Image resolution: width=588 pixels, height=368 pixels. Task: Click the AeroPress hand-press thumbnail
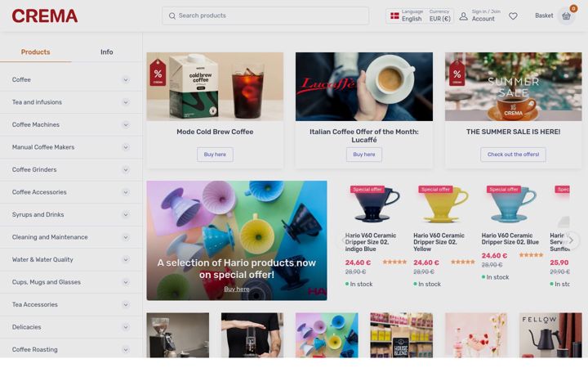coord(252,335)
